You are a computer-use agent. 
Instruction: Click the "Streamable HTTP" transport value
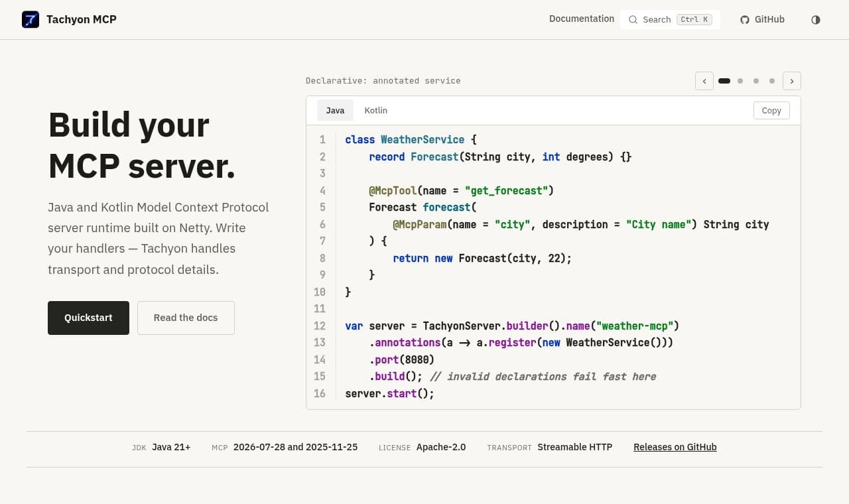coord(575,447)
